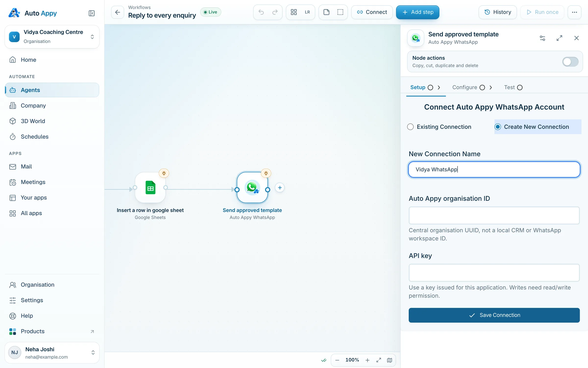Add a step after WhatsApp node
Image resolution: width=588 pixels, height=368 pixels.
(x=280, y=188)
